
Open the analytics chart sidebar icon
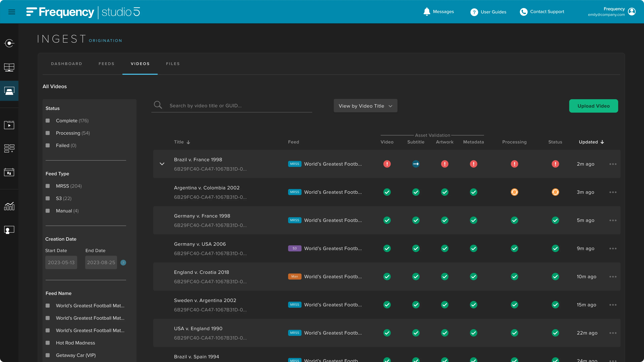click(9, 206)
